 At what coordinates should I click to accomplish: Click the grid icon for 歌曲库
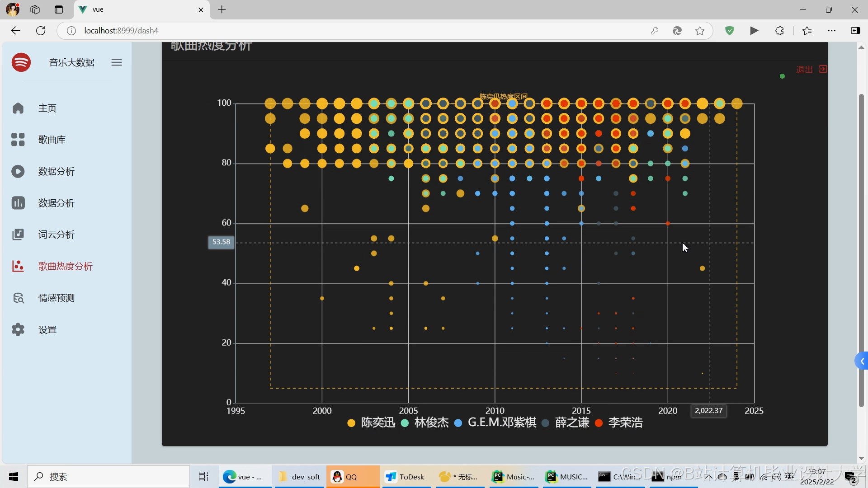point(18,140)
